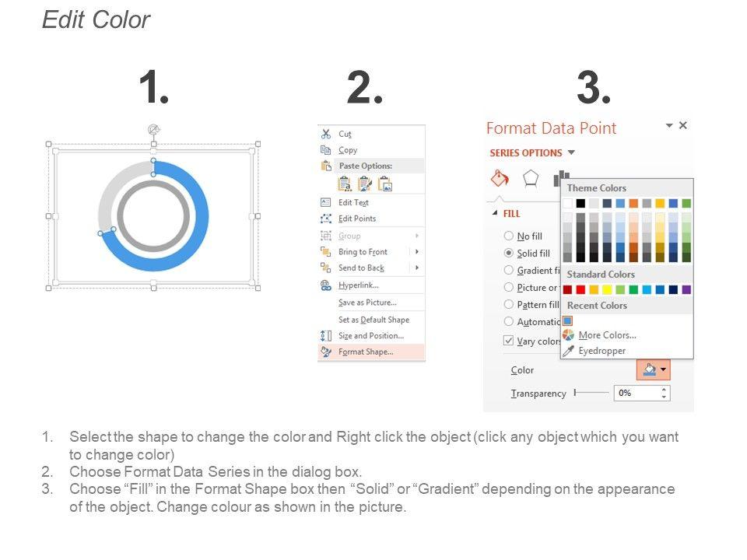Open the Series Options dropdown

571,152
